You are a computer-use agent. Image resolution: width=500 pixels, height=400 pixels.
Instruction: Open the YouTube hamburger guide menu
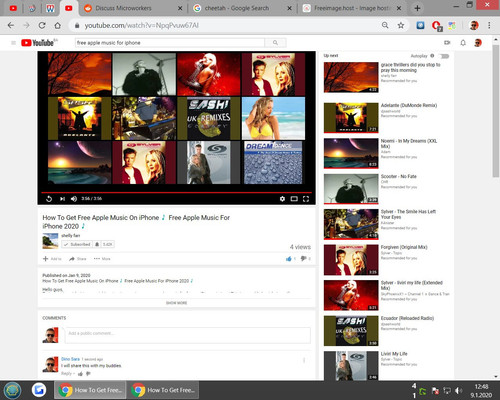click(13, 43)
